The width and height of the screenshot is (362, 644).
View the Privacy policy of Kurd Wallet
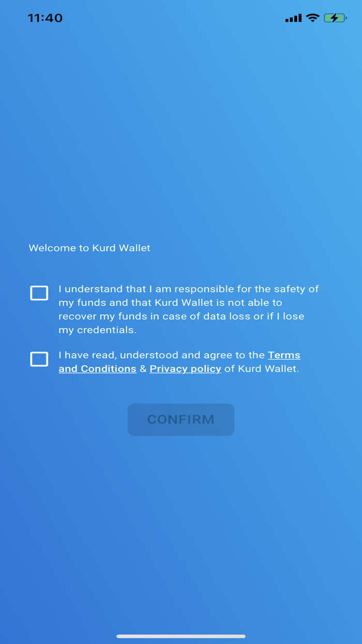(x=185, y=369)
